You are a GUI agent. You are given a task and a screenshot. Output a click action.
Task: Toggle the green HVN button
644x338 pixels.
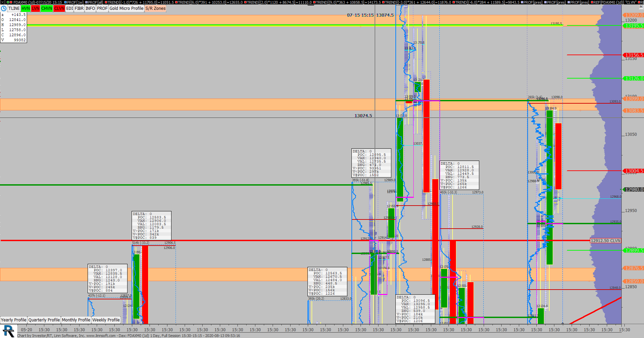pos(26,8)
